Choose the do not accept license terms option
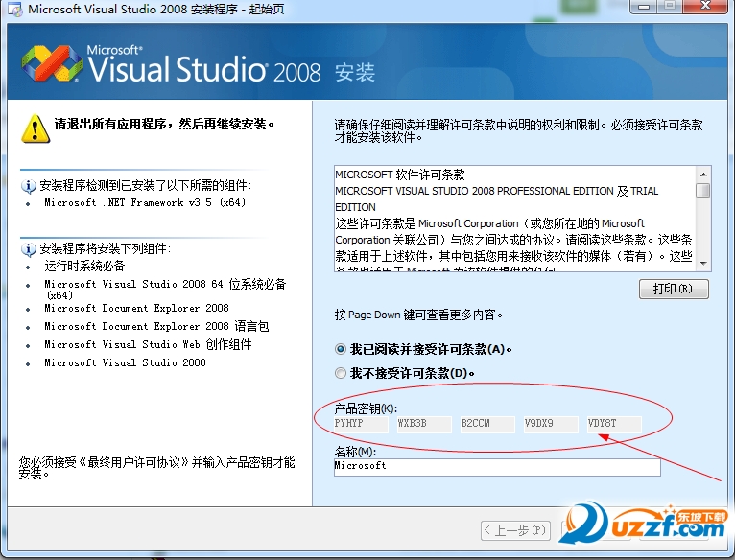This screenshot has width=735, height=560. click(x=341, y=373)
